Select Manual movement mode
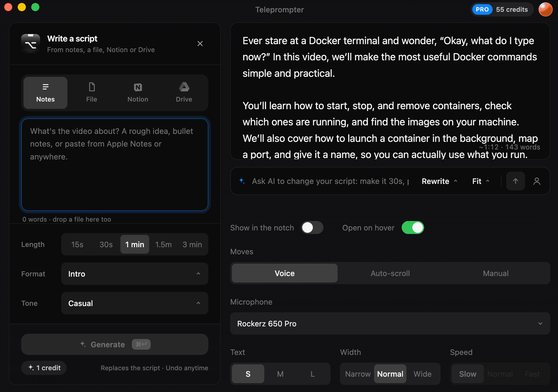This screenshot has height=392, width=558. 496,273
